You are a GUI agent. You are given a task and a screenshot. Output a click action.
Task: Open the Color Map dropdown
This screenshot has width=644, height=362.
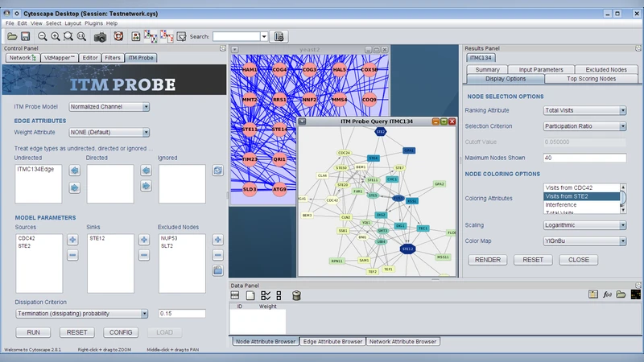coord(584,241)
